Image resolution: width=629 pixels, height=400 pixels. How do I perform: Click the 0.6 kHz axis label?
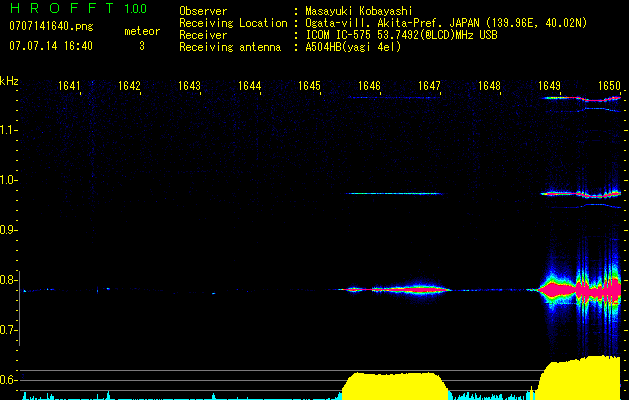8,380
